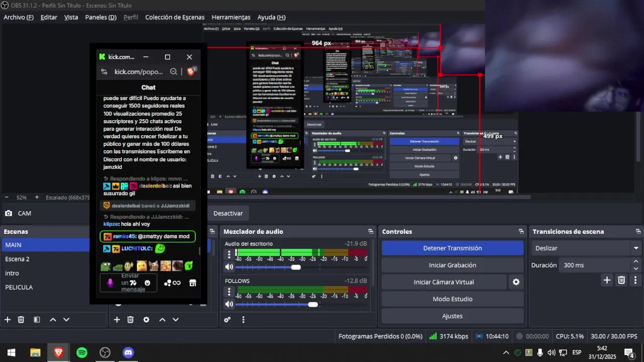The width and height of the screenshot is (644, 362).
Task: Click Brave shield icon in Kick window
Action: point(191,71)
